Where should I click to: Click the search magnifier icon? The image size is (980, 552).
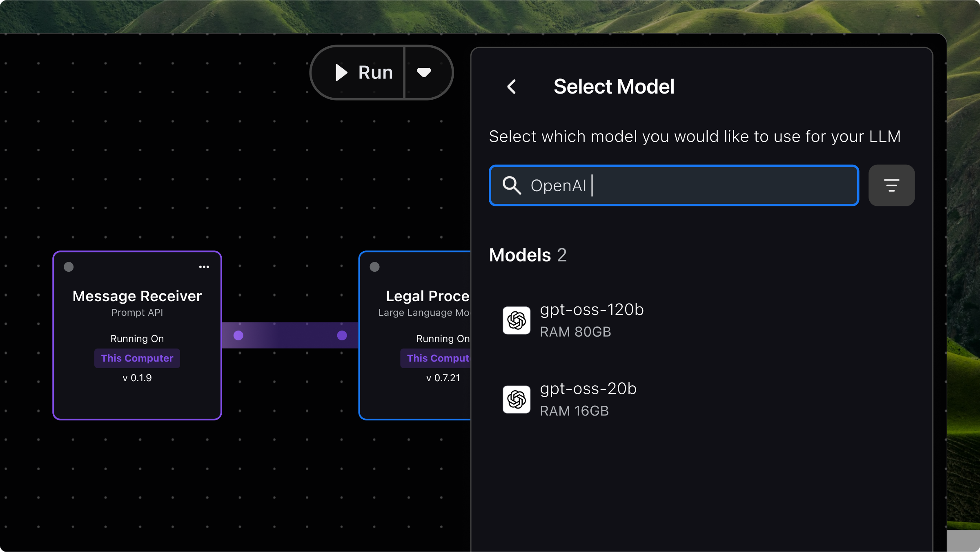click(x=512, y=185)
